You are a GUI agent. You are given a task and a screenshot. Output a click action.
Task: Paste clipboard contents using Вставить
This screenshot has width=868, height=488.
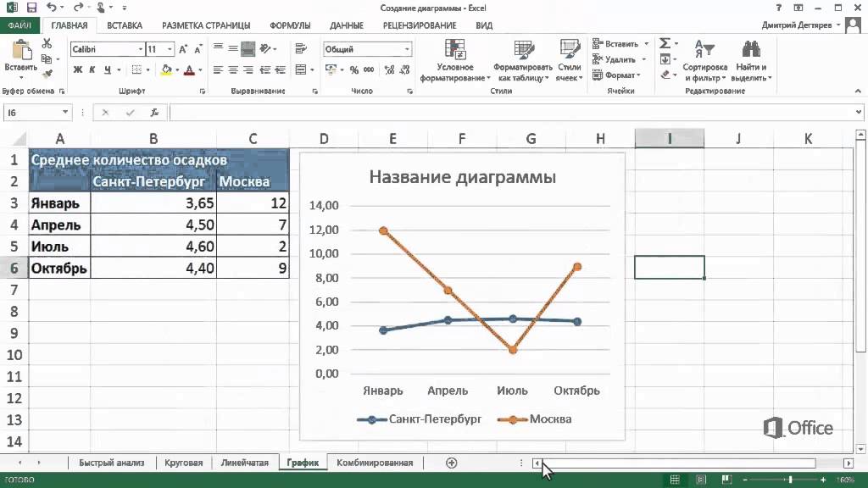click(x=21, y=57)
